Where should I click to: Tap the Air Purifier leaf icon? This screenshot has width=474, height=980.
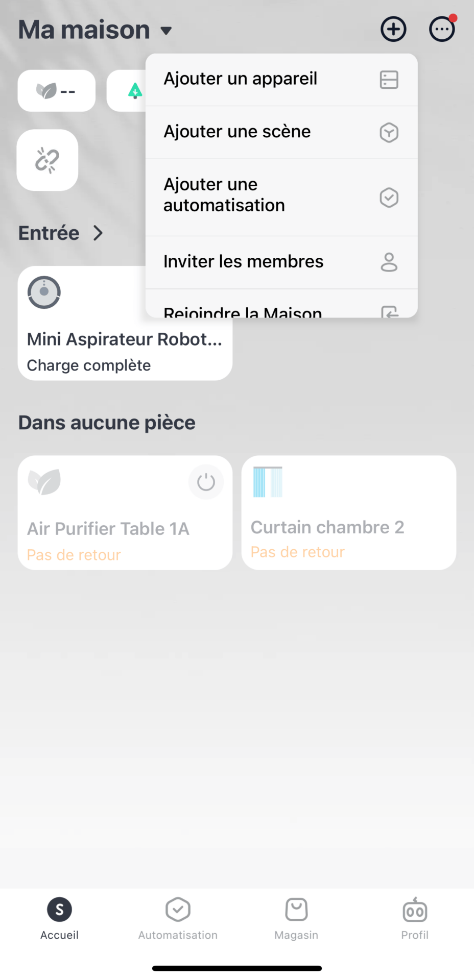[x=44, y=482]
